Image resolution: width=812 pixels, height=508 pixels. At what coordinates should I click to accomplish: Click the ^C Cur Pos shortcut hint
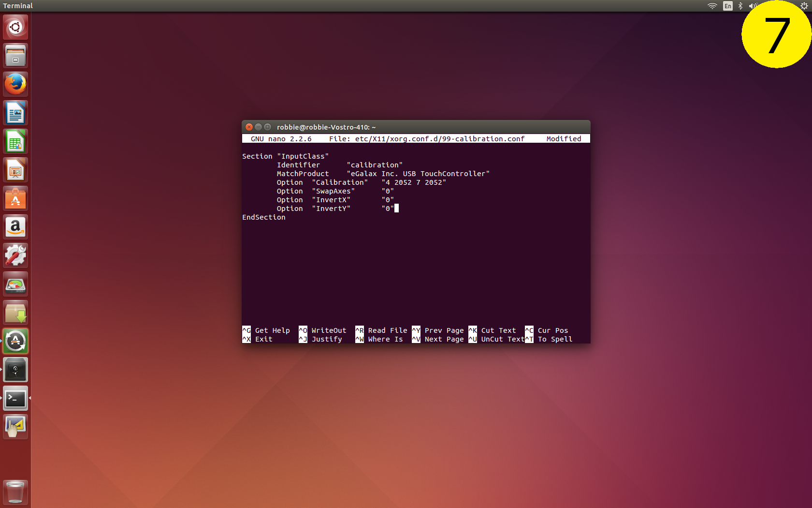click(547, 330)
